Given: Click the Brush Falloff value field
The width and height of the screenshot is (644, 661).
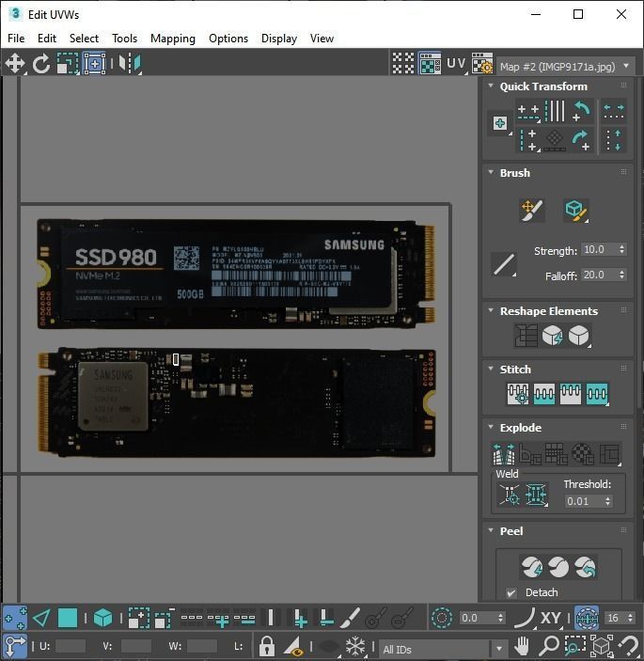Looking at the screenshot, I should click(x=599, y=275).
